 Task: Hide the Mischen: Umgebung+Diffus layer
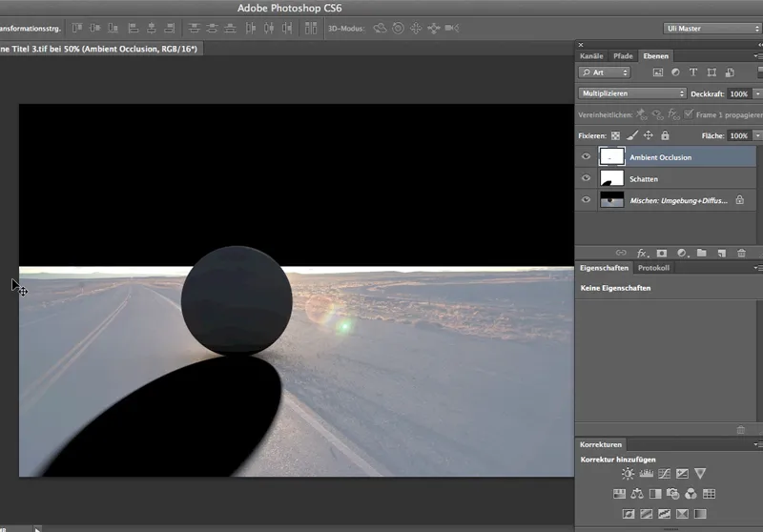(587, 200)
